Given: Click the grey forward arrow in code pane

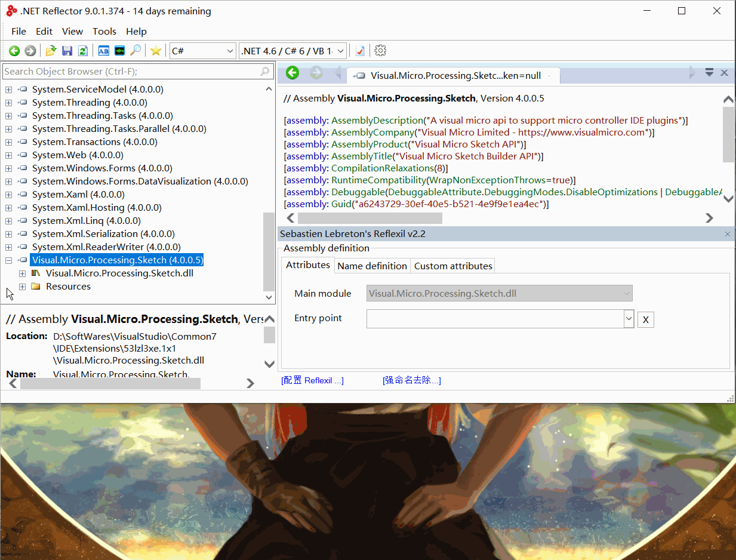Looking at the screenshot, I should (316, 73).
